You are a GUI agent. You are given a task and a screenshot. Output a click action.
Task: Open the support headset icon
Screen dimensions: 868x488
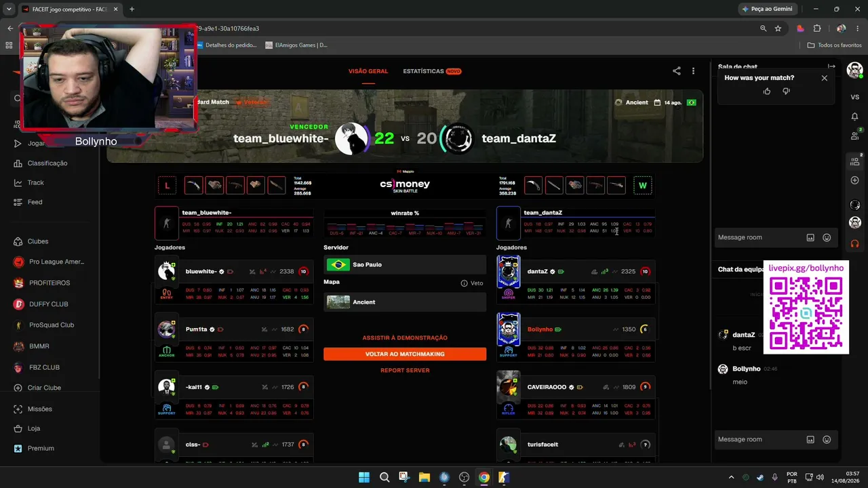pos(855,243)
